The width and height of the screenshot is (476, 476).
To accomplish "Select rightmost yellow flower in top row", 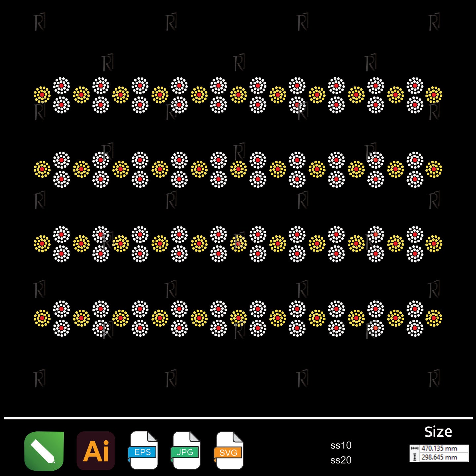I will pos(434,95).
